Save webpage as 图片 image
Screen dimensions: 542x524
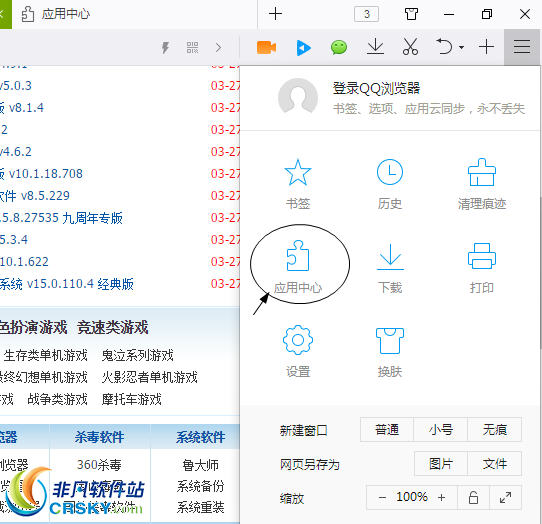(x=441, y=464)
